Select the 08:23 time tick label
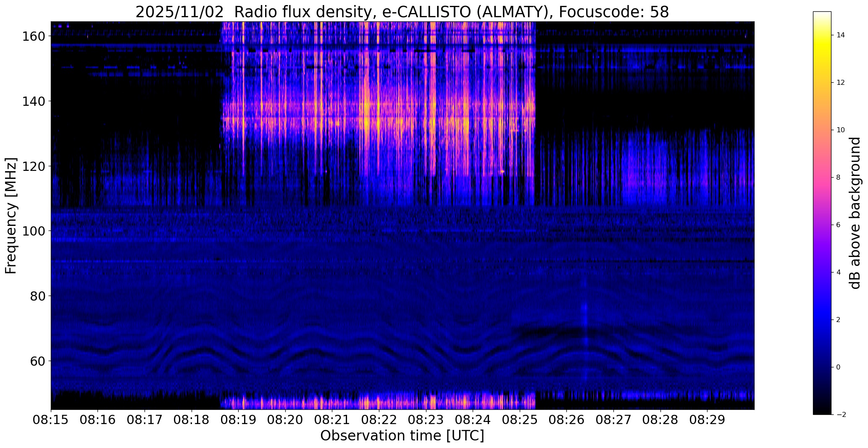 [x=426, y=419]
